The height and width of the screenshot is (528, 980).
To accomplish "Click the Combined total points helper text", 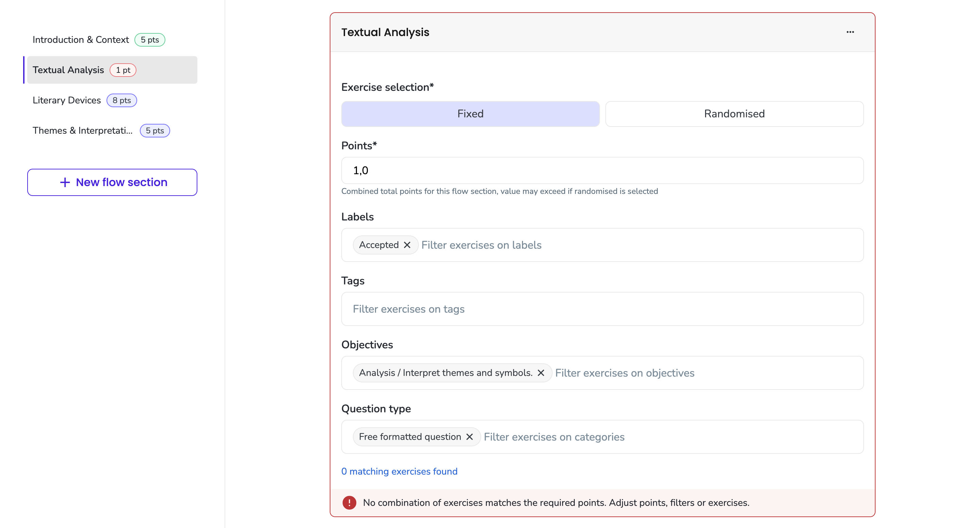I will click(x=500, y=191).
